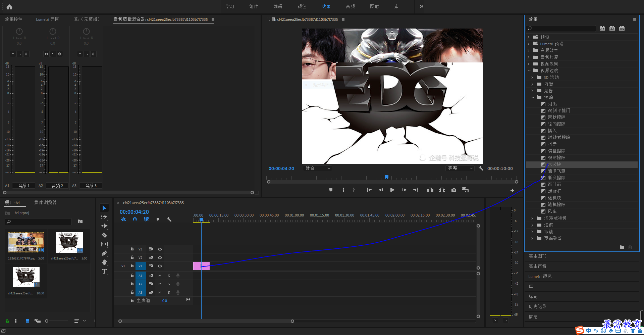
Task: Toggle V3 track output eye icon
Action: (x=160, y=249)
